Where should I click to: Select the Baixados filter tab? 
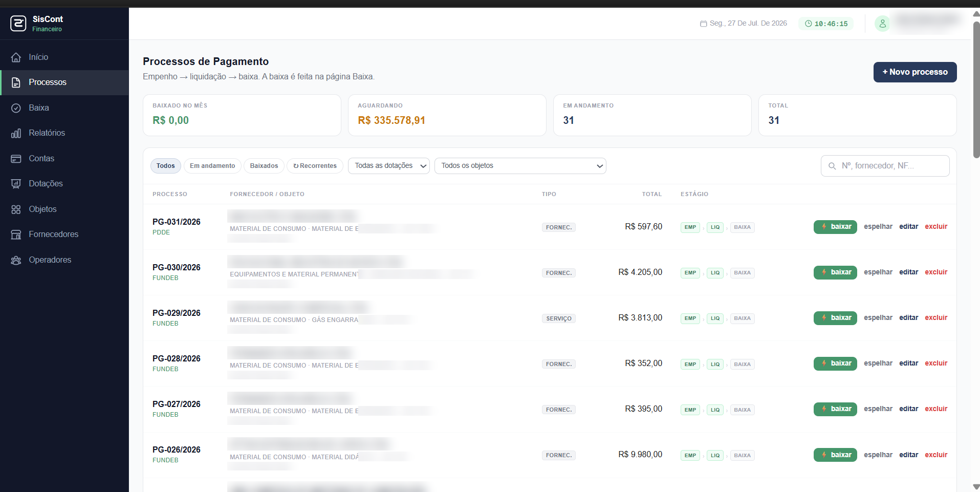pos(264,166)
